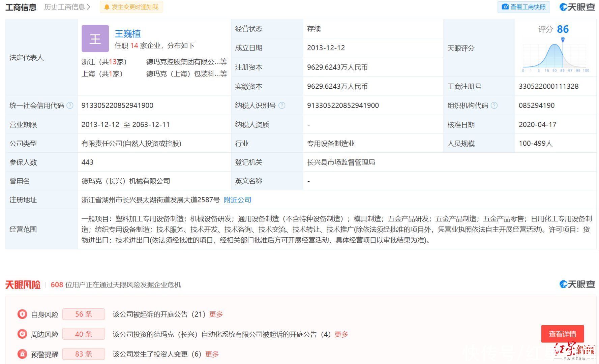Click help icon next to 纳税人识别号
The width and height of the screenshot is (599, 364).
tap(282, 105)
